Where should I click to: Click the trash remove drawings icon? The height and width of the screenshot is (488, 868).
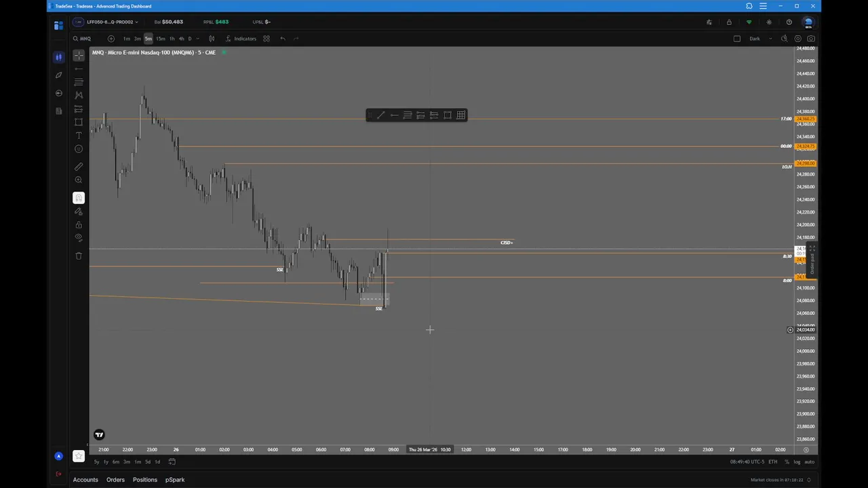(x=79, y=256)
